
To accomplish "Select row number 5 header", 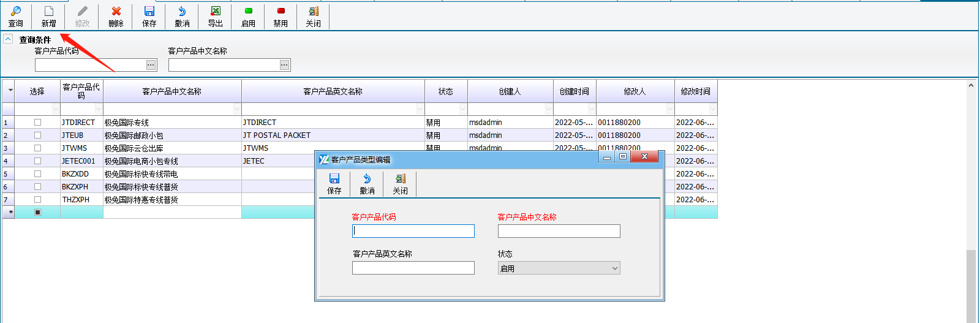I will coord(8,174).
